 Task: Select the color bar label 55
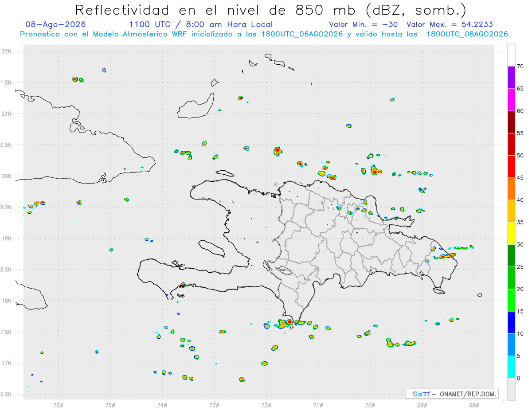[520, 133]
